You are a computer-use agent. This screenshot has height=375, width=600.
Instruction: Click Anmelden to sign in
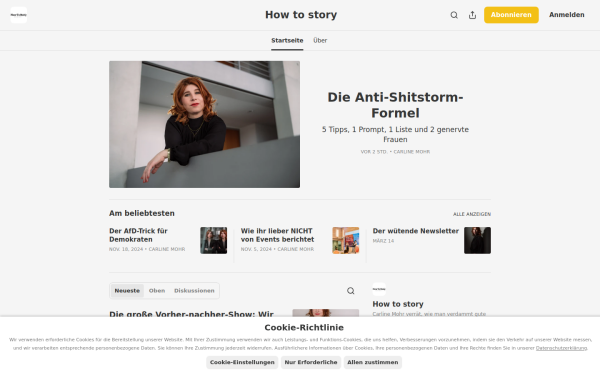(x=566, y=15)
